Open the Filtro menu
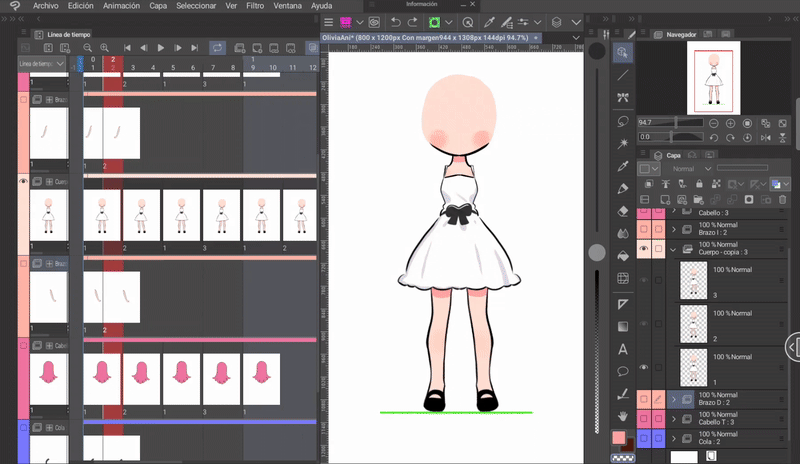 (x=255, y=6)
